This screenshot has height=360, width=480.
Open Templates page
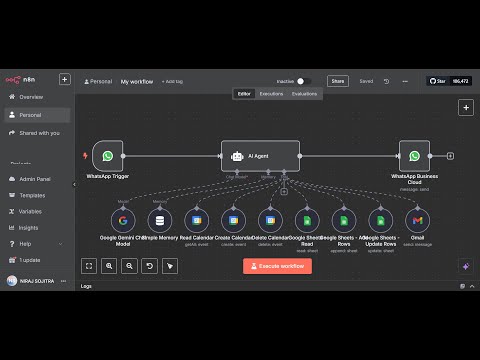pos(27,195)
